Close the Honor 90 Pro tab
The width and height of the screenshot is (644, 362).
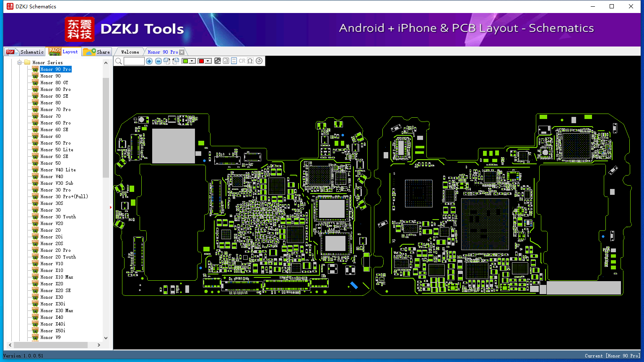(x=182, y=52)
